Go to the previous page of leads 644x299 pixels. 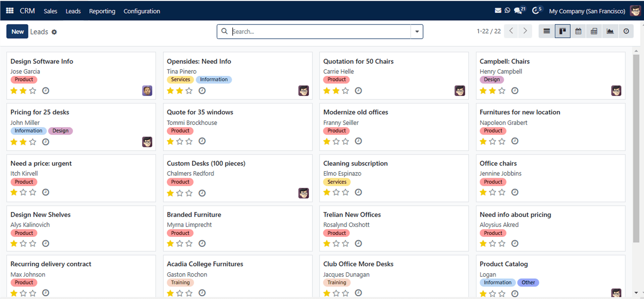(x=511, y=31)
